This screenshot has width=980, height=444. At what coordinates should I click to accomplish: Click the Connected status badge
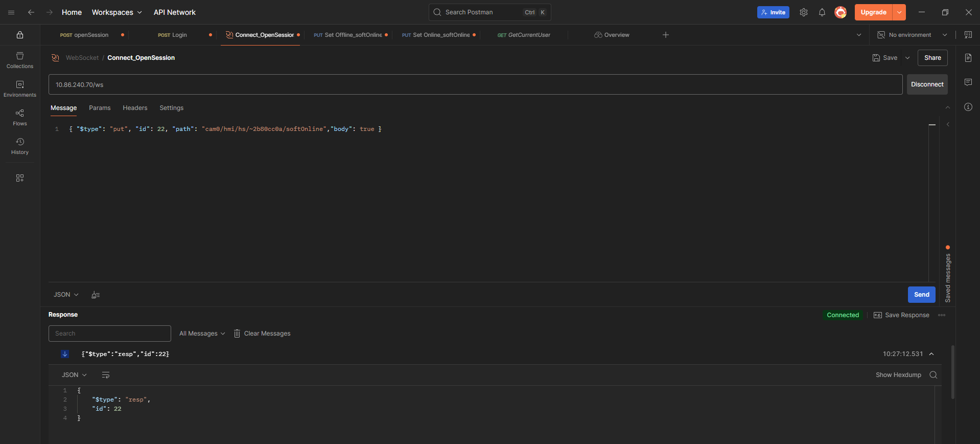pyautogui.click(x=843, y=315)
